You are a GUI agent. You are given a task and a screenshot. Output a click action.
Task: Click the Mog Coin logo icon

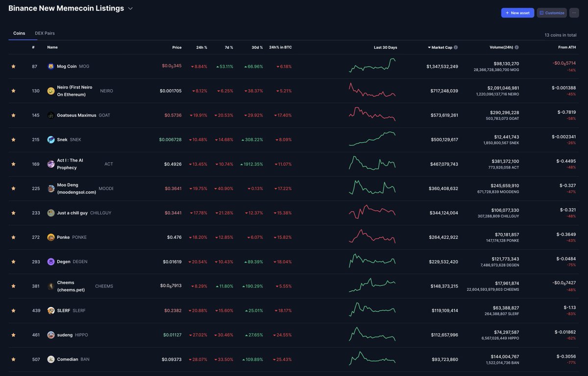(x=50, y=66)
